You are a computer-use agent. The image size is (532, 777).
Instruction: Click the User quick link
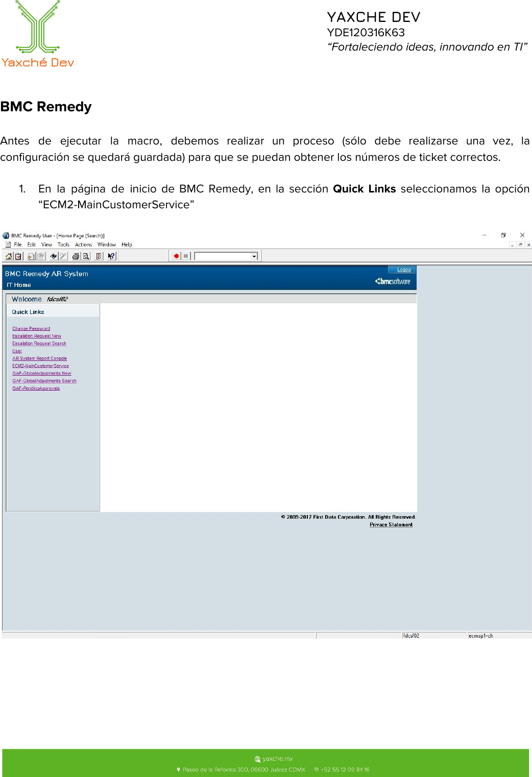click(x=17, y=351)
